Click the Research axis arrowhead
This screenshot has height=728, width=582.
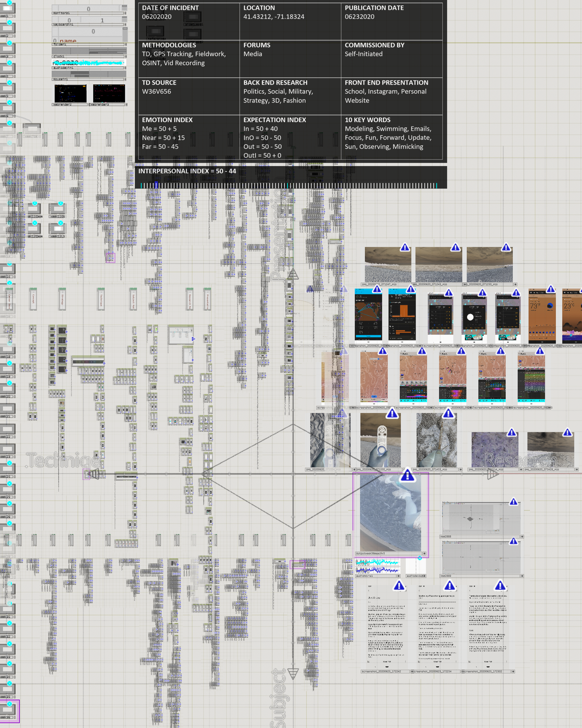pos(493,474)
